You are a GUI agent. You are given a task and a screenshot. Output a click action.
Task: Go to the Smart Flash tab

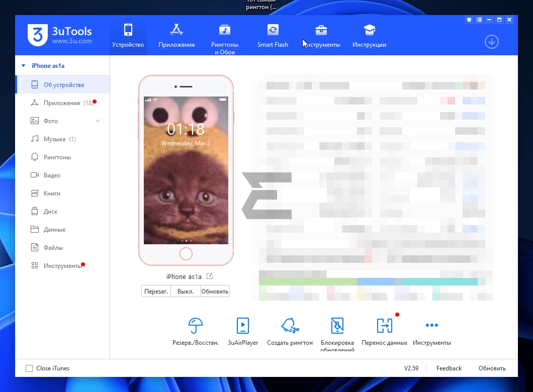(x=273, y=35)
